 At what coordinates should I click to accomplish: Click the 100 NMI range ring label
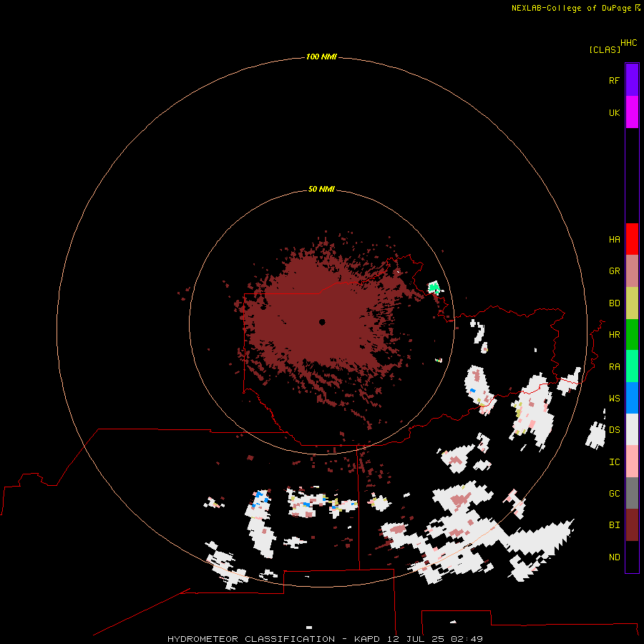[321, 57]
